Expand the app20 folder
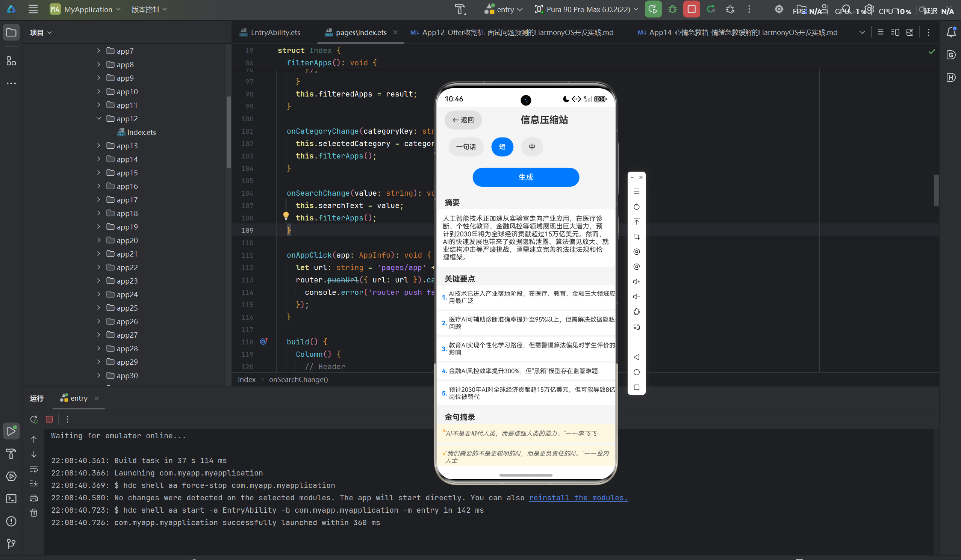Image resolution: width=961 pixels, height=560 pixels. pos(99,240)
